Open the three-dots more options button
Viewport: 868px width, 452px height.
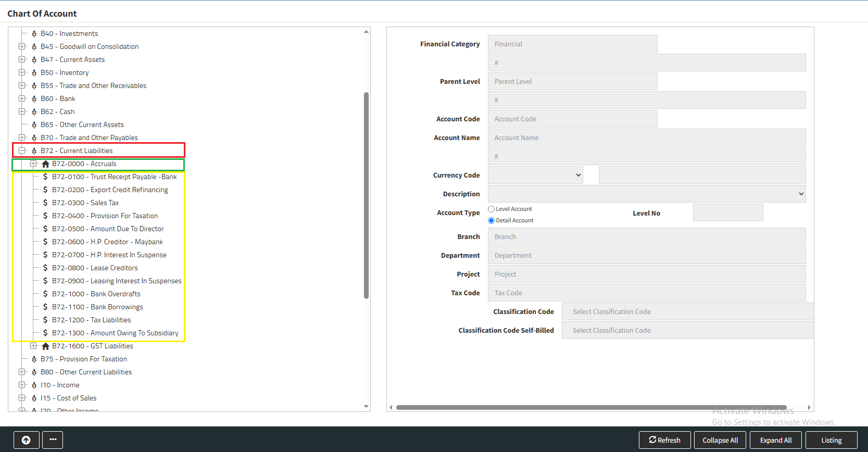pyautogui.click(x=53, y=440)
